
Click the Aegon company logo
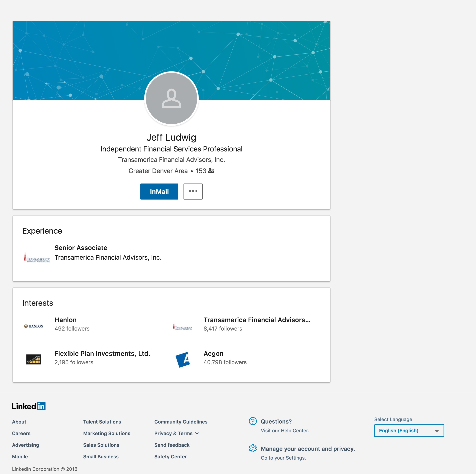(x=183, y=359)
